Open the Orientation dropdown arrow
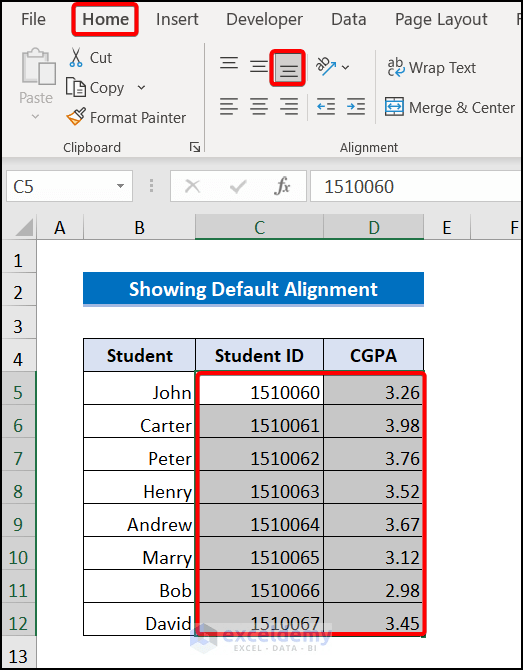The height and width of the screenshot is (670, 523). pos(346,68)
